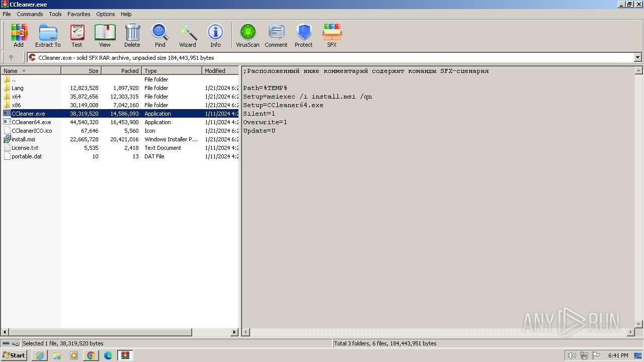
Task: Open the Find magnifier tool
Action: point(160,35)
